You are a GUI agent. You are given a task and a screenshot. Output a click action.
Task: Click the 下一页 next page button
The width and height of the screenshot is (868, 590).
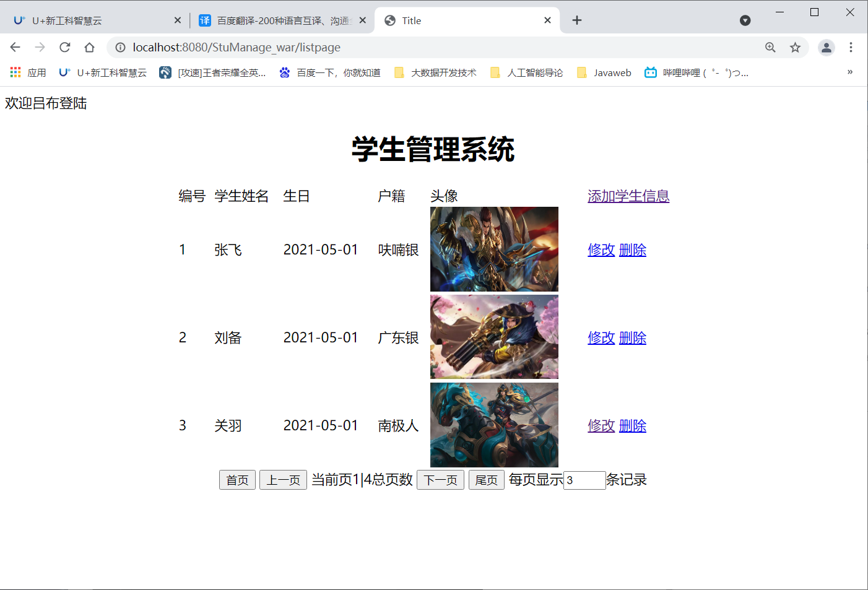pos(440,480)
